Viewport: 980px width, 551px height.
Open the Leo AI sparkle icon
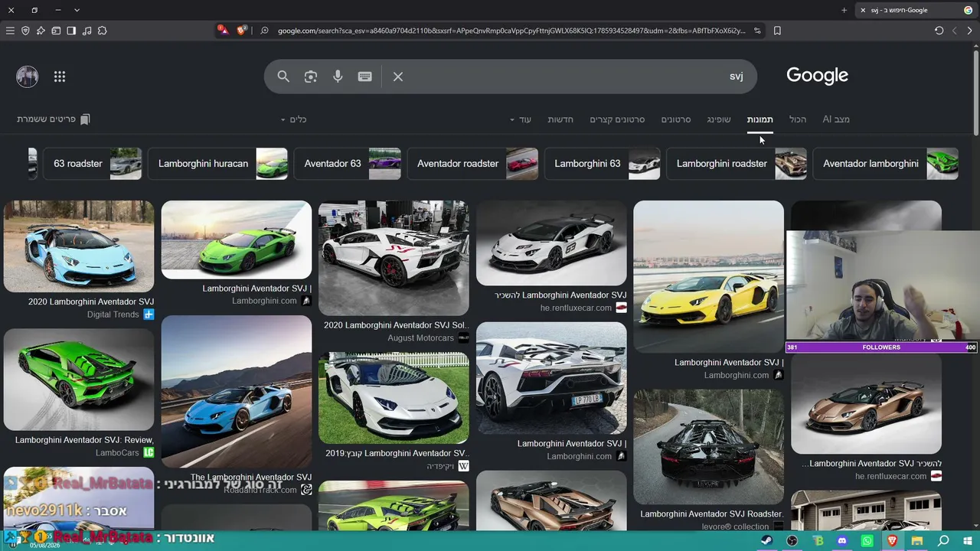coord(41,31)
